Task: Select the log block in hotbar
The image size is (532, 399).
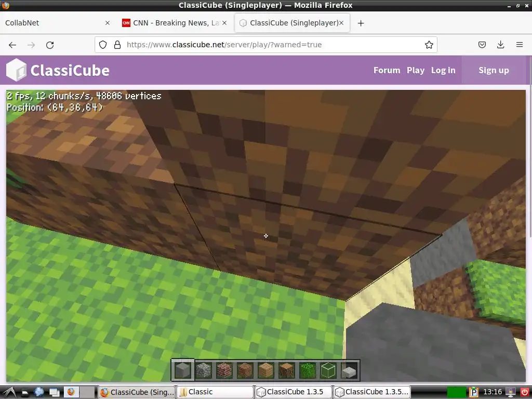Action: (287, 370)
